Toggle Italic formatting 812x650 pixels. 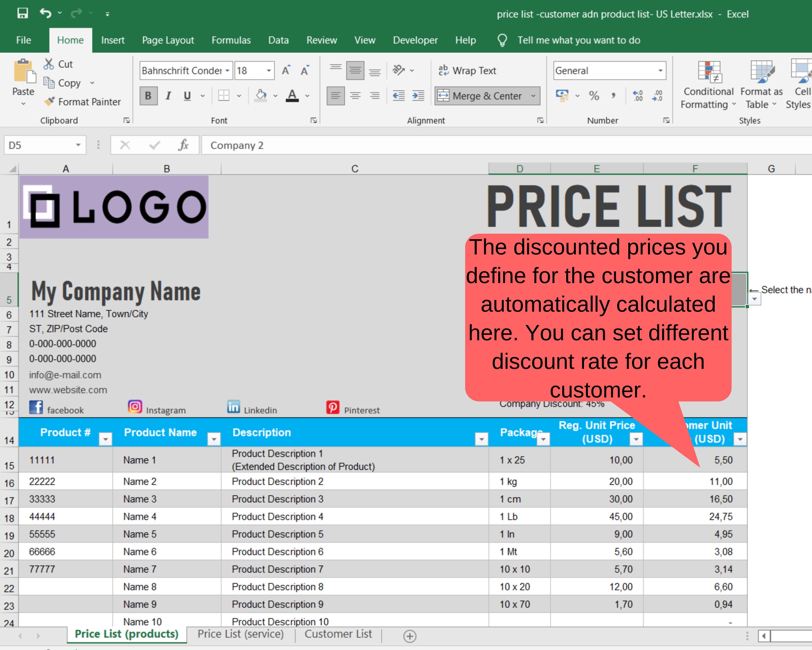tap(168, 96)
